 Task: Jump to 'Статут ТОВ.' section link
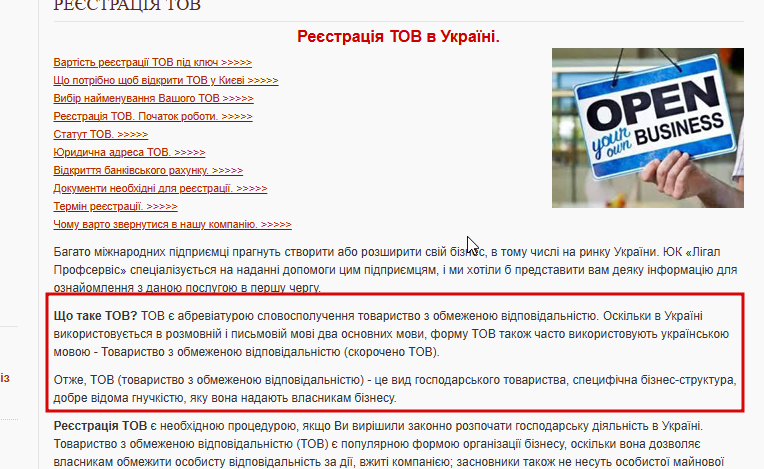101,134
